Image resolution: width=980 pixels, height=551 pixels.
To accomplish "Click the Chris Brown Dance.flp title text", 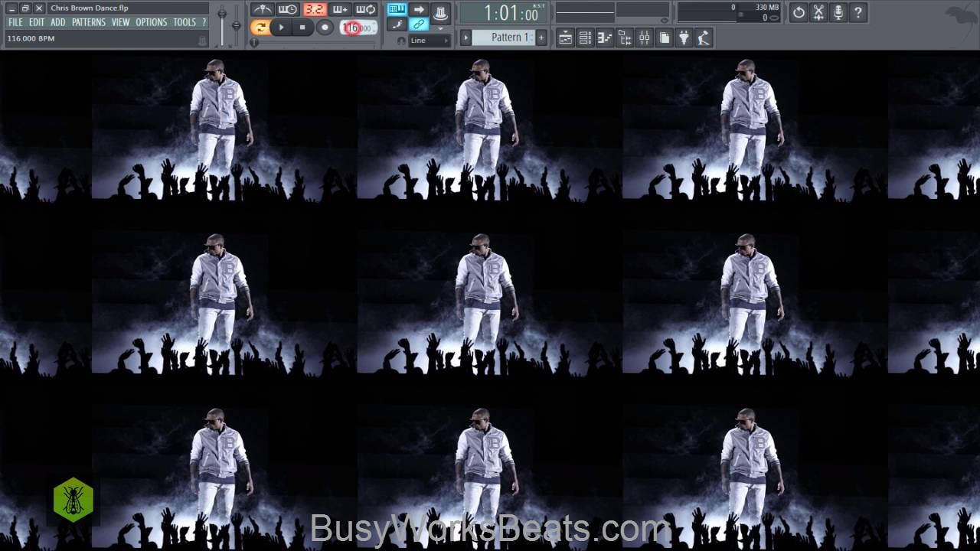I will click(x=90, y=8).
